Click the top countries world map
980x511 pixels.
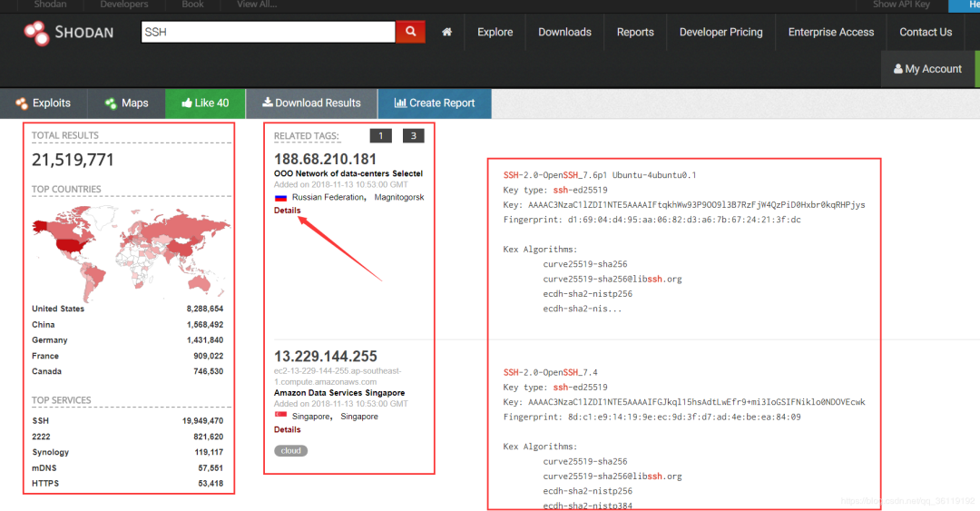pos(132,252)
